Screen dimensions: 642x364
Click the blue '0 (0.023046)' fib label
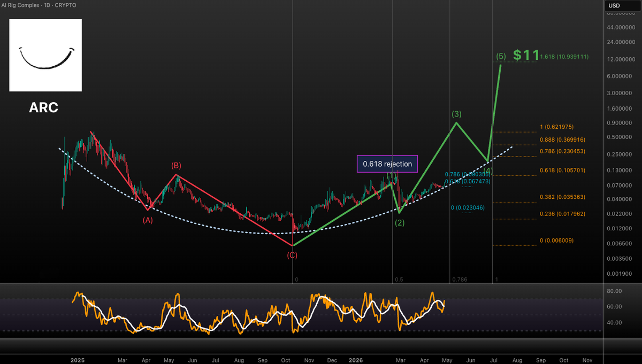point(468,207)
